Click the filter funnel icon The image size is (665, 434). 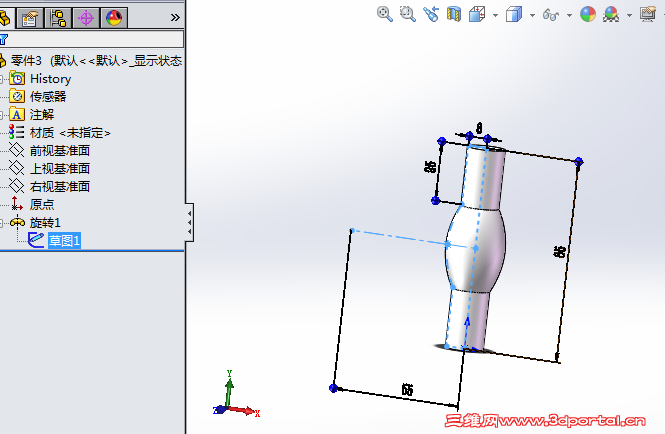pos(4,39)
